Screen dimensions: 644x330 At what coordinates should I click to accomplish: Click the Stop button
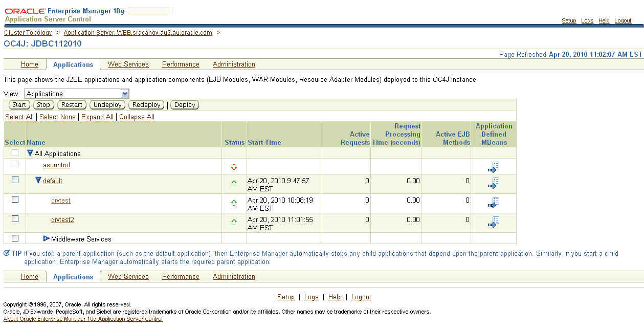click(43, 105)
